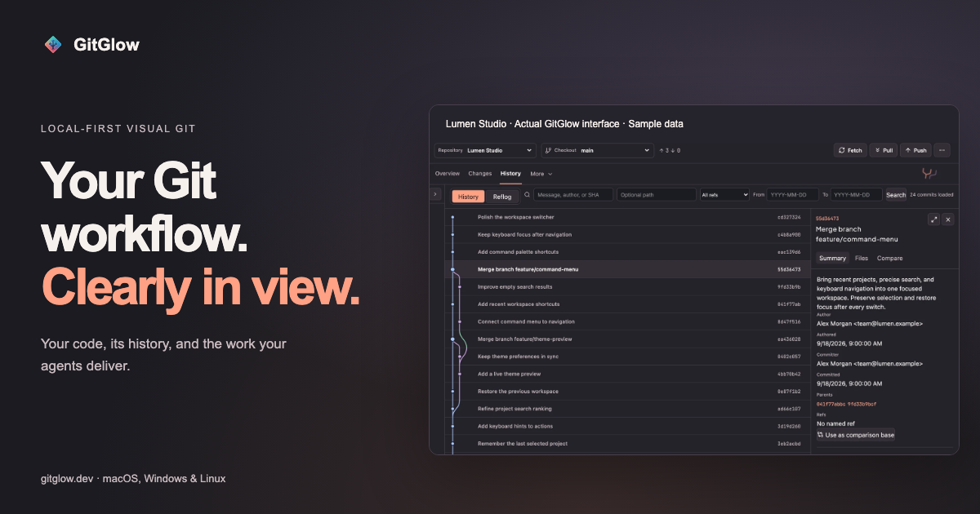Click the search magnifier icon

pos(527,195)
